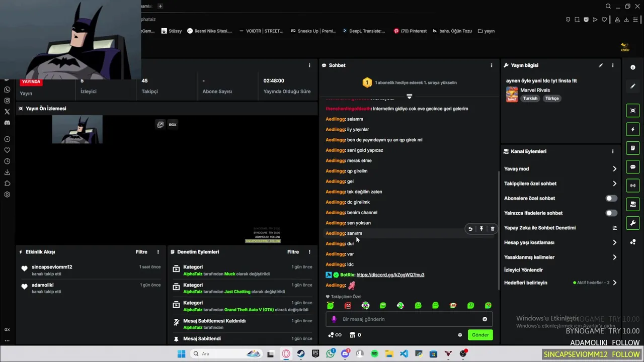Open the Sneaks Up bookmark
644x362 pixels.
click(x=313, y=31)
